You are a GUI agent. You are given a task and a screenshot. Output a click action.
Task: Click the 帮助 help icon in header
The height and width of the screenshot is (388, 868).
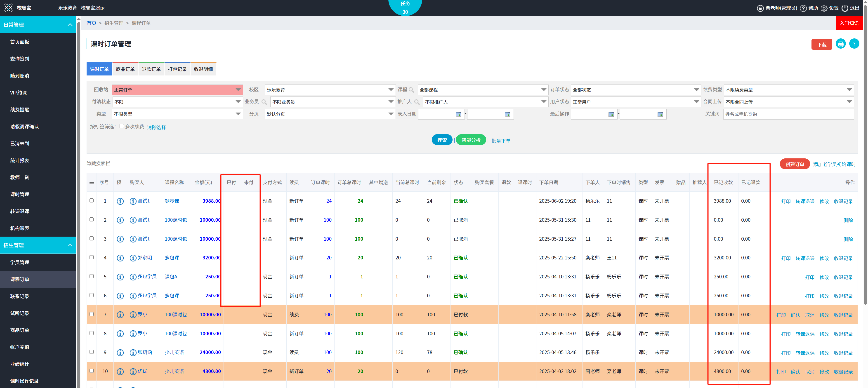tap(803, 8)
